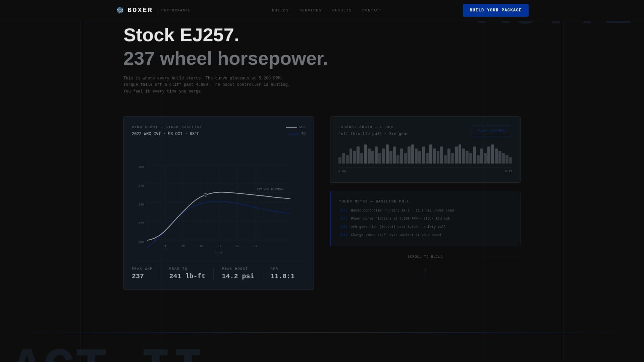
Task: Click the RPM axis label on the chart
Action: coord(219,253)
